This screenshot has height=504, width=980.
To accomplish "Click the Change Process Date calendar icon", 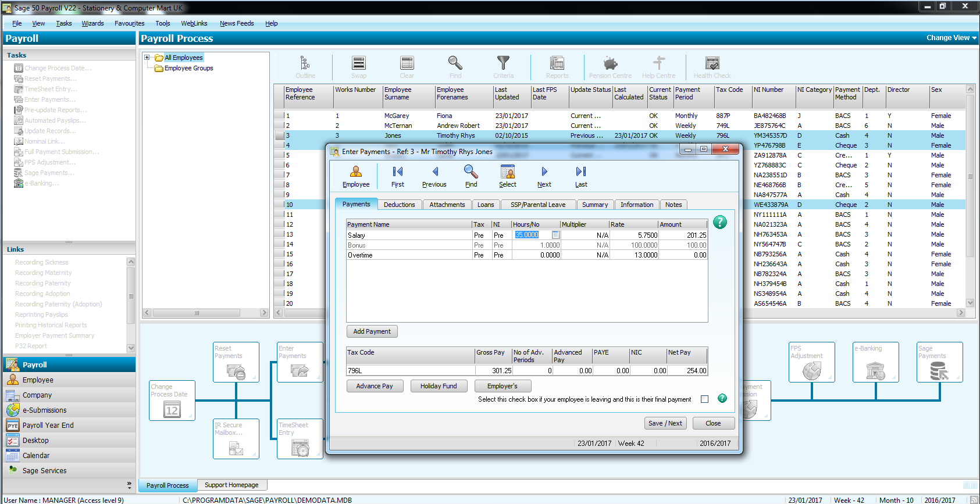I will 172,401.
